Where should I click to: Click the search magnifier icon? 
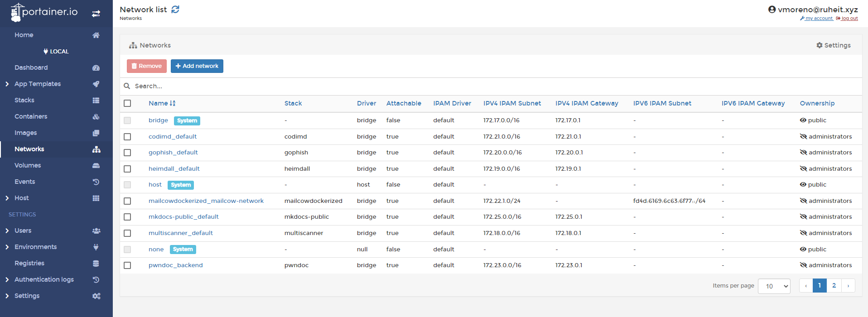click(127, 86)
